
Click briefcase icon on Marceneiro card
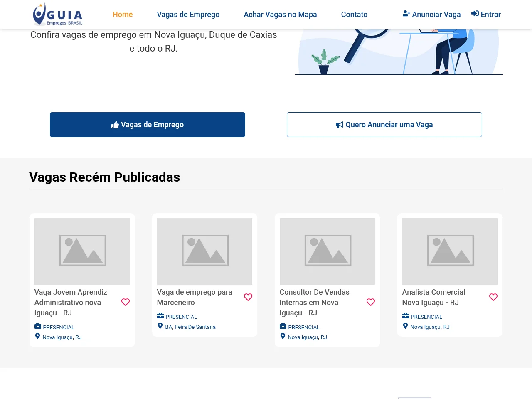[160, 316]
